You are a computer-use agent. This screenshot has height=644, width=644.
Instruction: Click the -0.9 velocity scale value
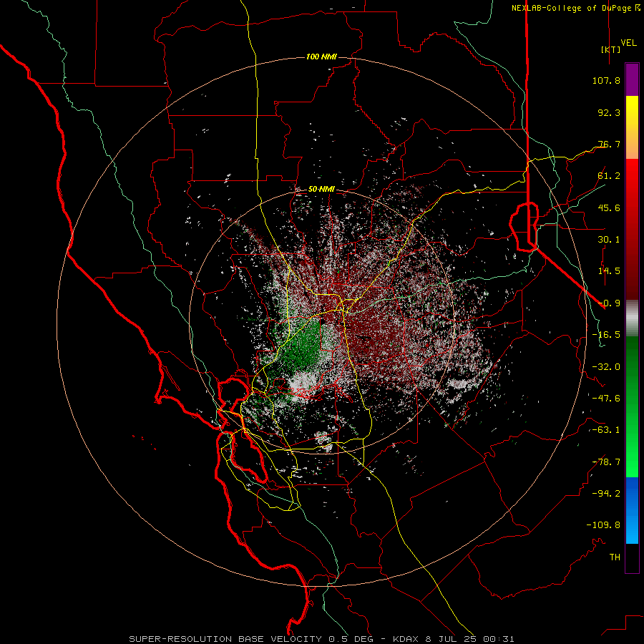click(609, 303)
